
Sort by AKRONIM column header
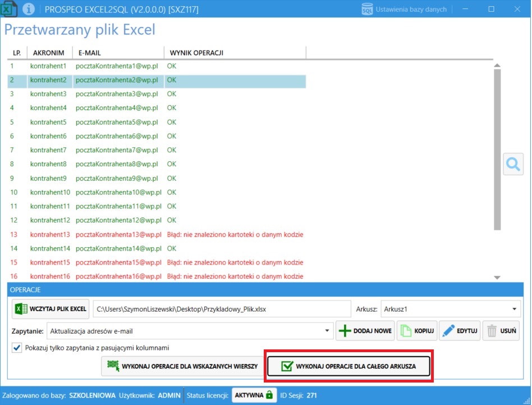click(48, 53)
